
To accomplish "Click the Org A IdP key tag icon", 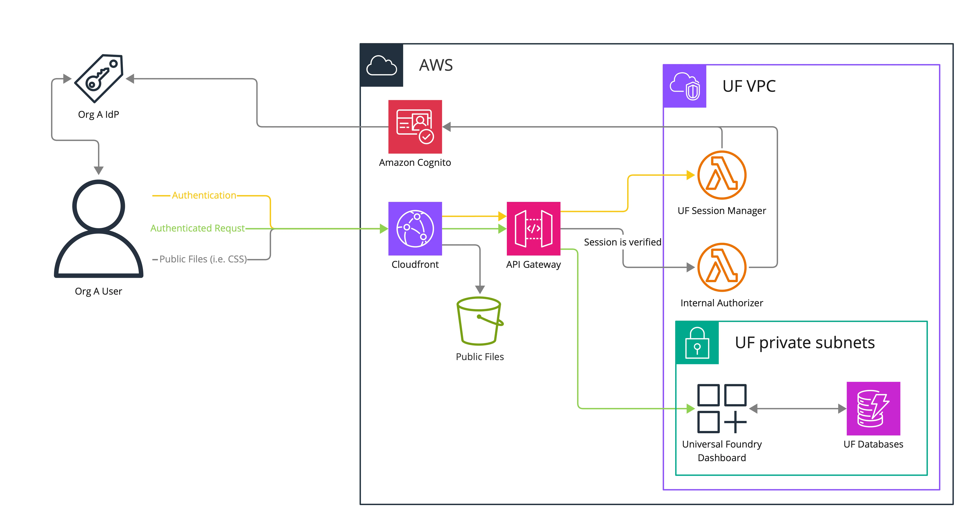I will [99, 78].
